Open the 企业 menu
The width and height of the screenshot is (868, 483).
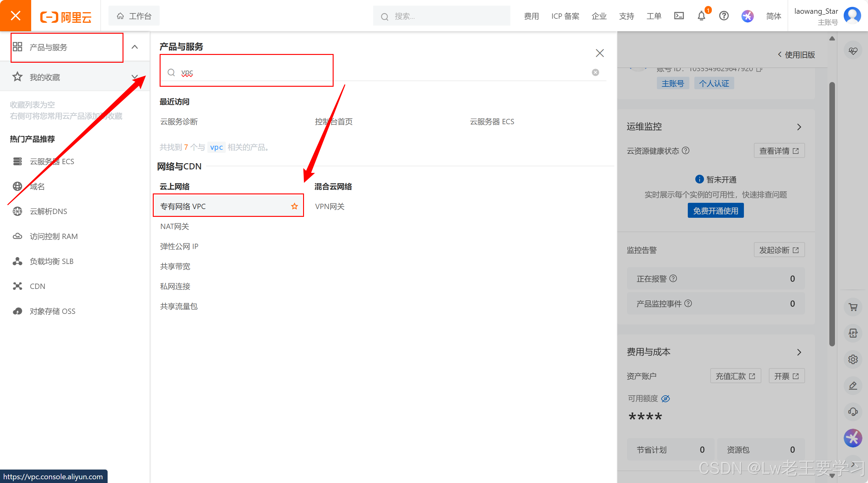pyautogui.click(x=599, y=16)
